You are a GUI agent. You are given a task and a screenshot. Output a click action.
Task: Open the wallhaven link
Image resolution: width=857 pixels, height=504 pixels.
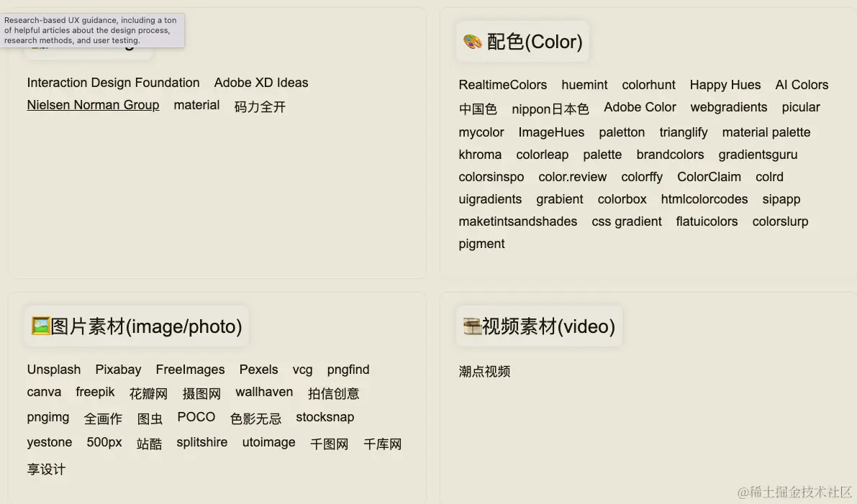click(264, 392)
